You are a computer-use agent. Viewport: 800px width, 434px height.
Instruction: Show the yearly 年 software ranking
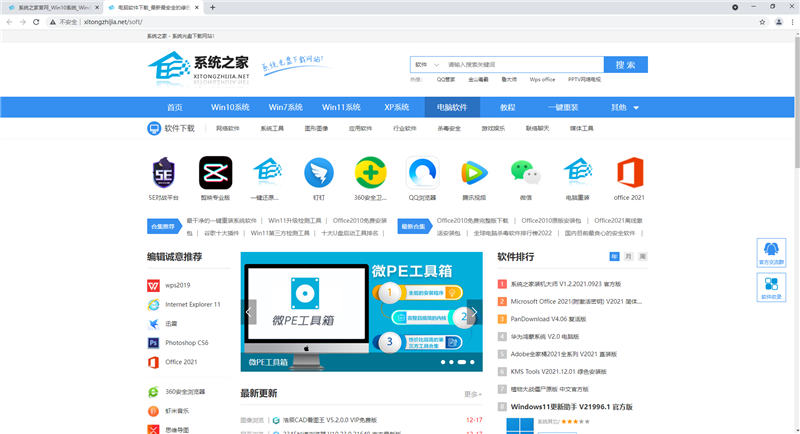[614, 257]
